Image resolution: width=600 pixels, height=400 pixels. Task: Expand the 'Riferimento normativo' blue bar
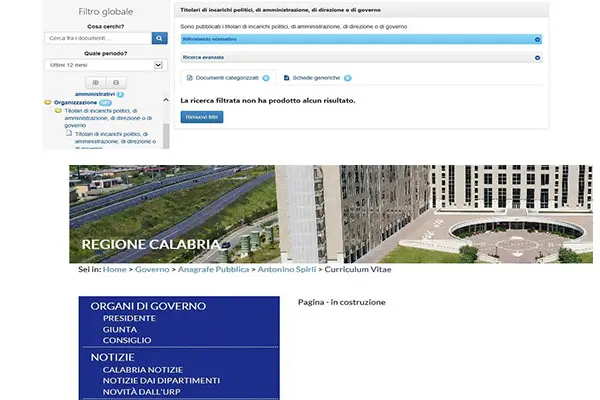pyautogui.click(x=361, y=39)
